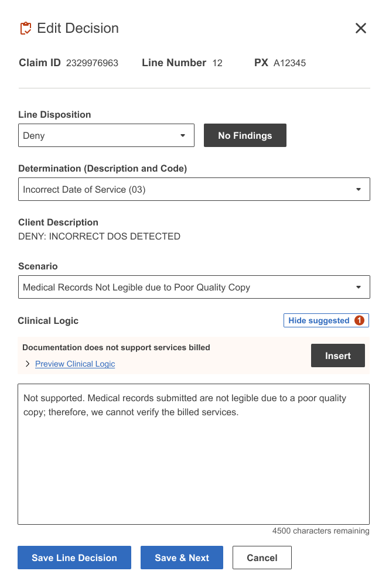Insert the suggested clinical logic
Image resolution: width=389 pixels, height=588 pixels.
coord(337,355)
